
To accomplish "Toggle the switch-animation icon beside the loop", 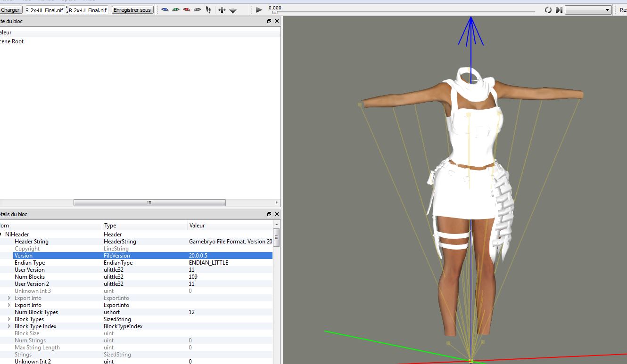I will pos(559,10).
